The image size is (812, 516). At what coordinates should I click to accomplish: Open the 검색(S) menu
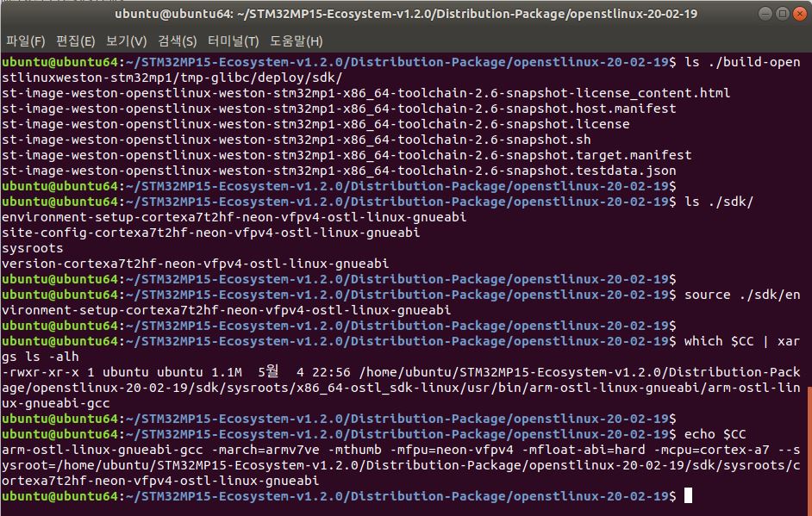click(177, 40)
